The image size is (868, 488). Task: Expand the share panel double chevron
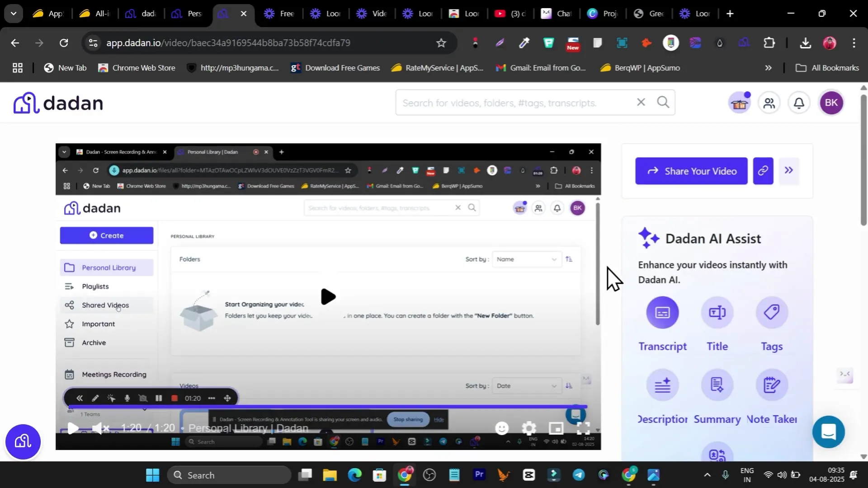tap(789, 171)
